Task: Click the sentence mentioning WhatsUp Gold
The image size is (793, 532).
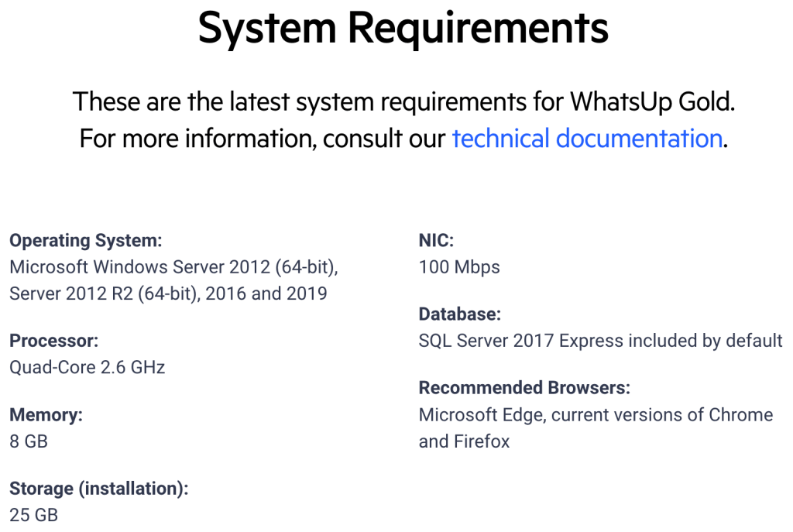Action: pyautogui.click(x=403, y=101)
